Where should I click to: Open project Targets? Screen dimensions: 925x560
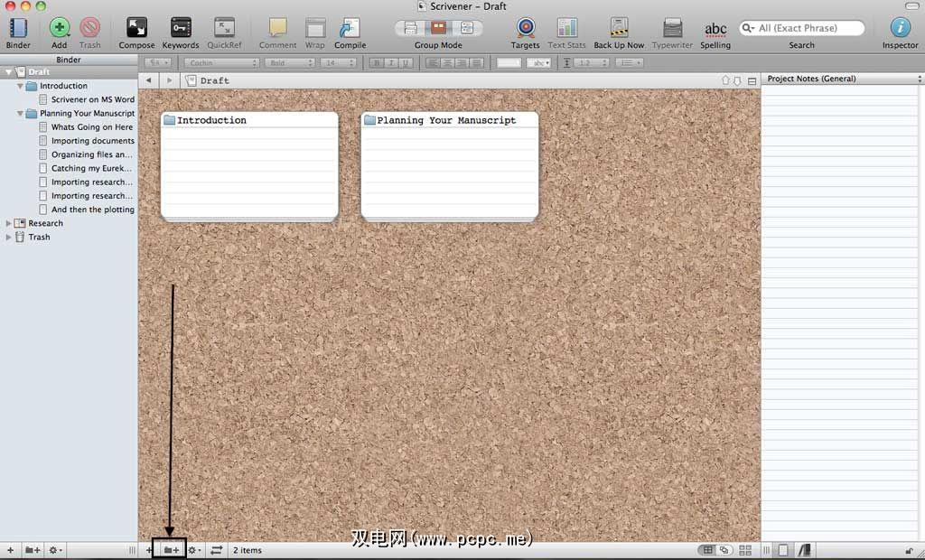click(525, 28)
